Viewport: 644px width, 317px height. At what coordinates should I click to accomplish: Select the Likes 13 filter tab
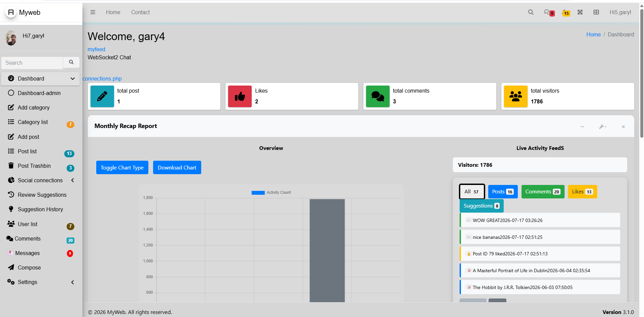582,192
